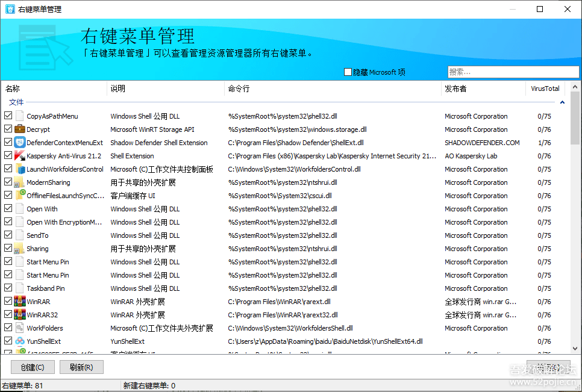Sort by the 说明 column header
The image size is (582, 392).
(x=166, y=89)
